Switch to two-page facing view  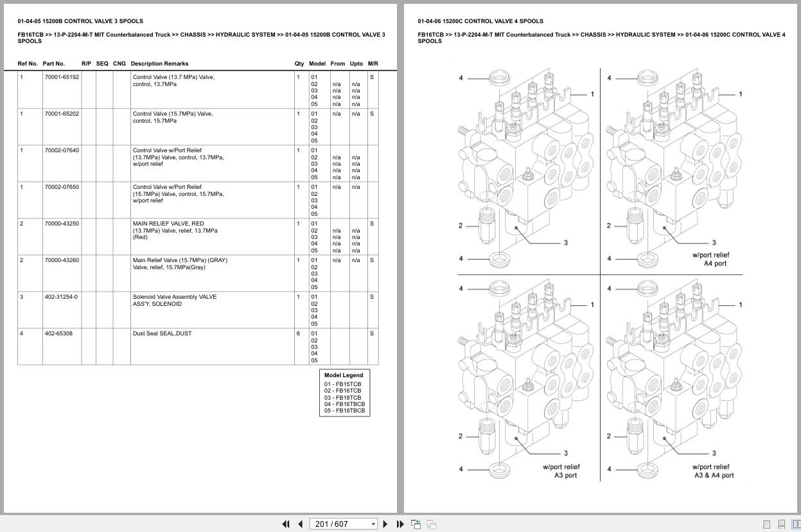[795, 524]
